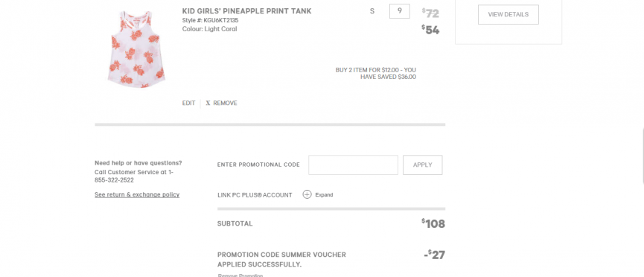The width and height of the screenshot is (644, 277).
Task: Click Link PC Plus Account text
Action: click(x=255, y=195)
